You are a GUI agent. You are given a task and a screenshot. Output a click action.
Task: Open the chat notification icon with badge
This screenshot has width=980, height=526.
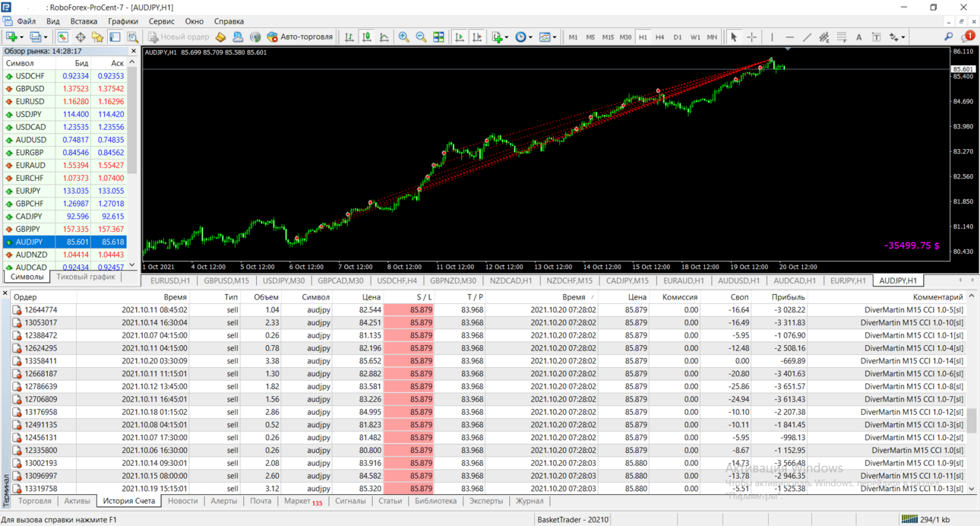[968, 36]
